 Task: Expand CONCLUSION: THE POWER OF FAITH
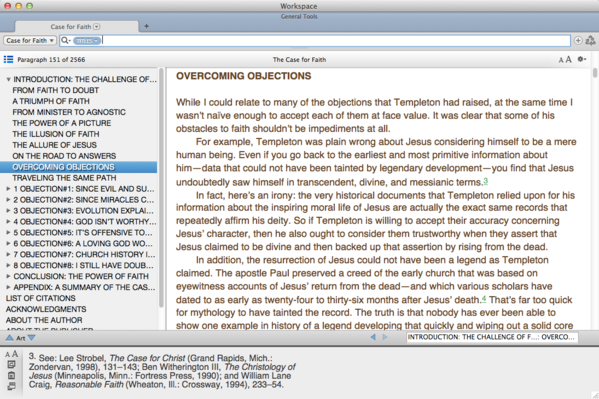(x=8, y=276)
